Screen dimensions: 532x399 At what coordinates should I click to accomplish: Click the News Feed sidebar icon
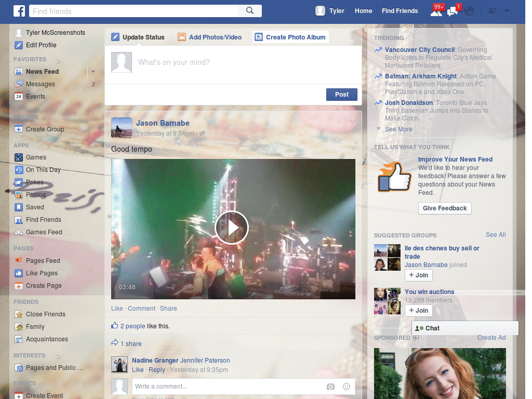(19, 72)
